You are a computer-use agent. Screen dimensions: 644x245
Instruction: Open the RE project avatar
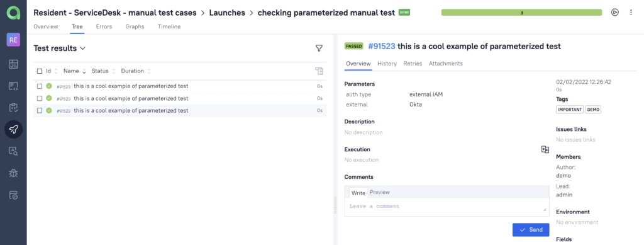click(13, 40)
